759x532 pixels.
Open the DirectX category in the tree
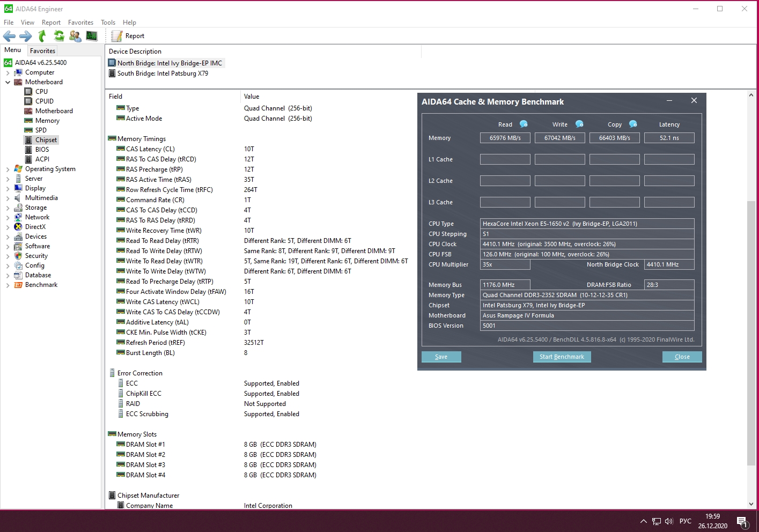[x=35, y=227]
